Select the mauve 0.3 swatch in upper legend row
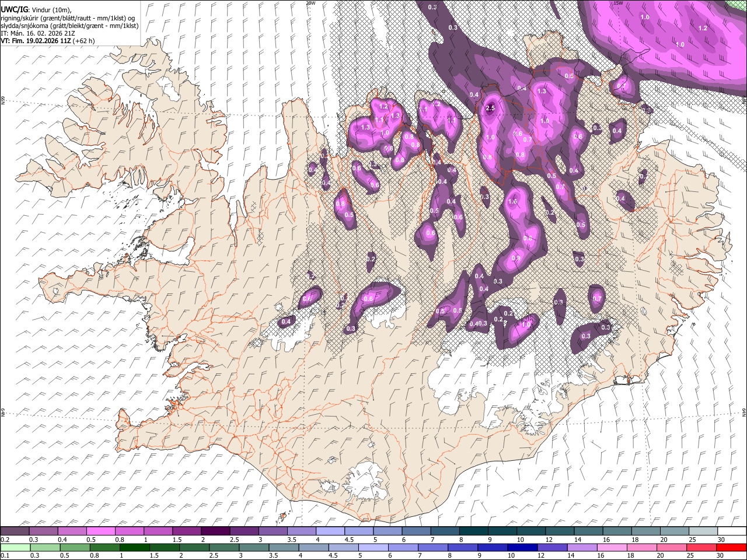The height and width of the screenshot is (560, 747). 43,531
